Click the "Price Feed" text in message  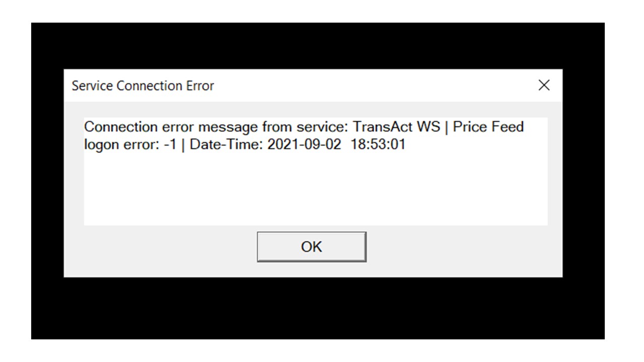pos(488,127)
